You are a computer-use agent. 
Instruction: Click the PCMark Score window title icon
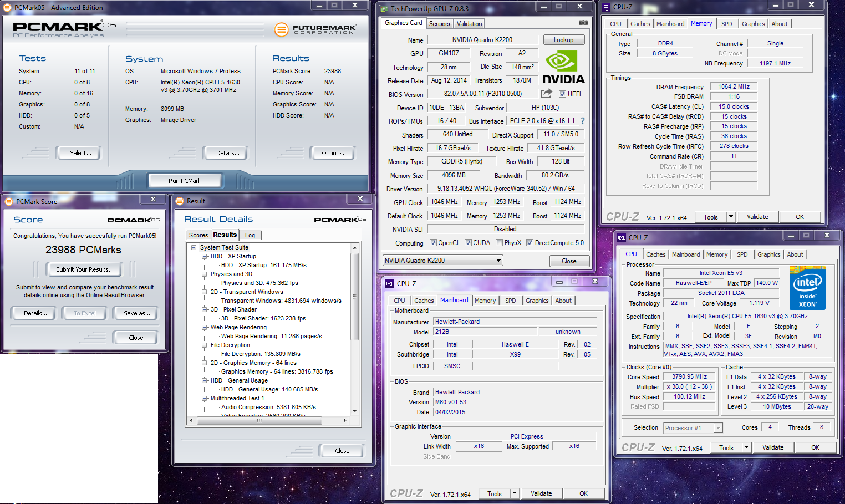pyautogui.click(x=9, y=202)
